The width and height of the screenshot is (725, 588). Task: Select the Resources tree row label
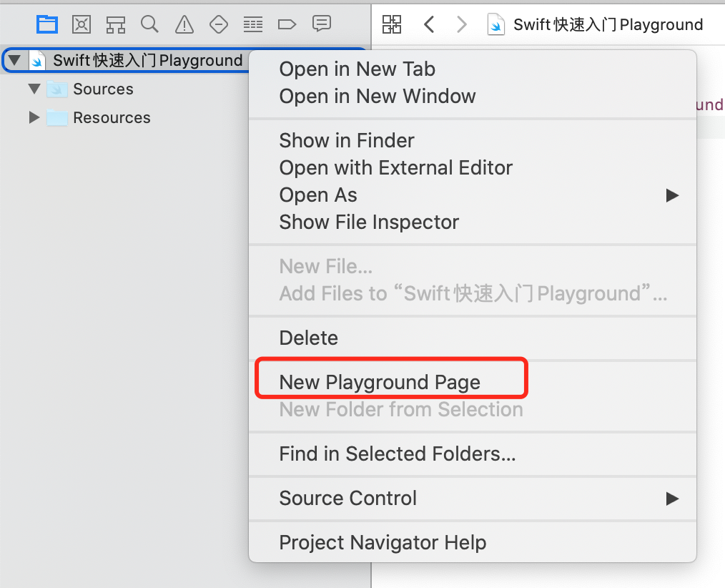[x=112, y=117]
